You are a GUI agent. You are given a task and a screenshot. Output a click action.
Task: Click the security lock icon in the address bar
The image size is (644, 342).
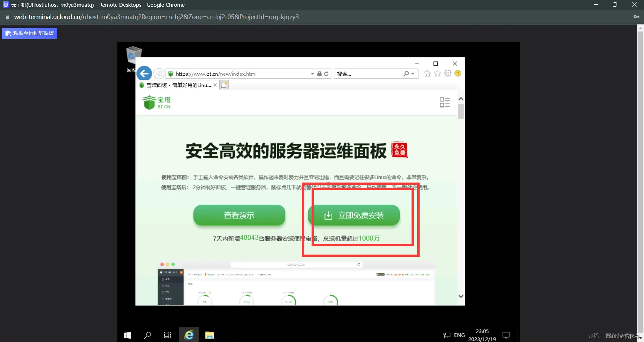[319, 74]
